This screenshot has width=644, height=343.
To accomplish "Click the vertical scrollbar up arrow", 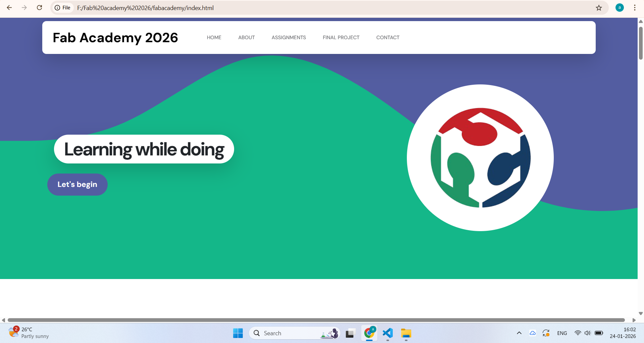I will pyautogui.click(x=641, y=21).
